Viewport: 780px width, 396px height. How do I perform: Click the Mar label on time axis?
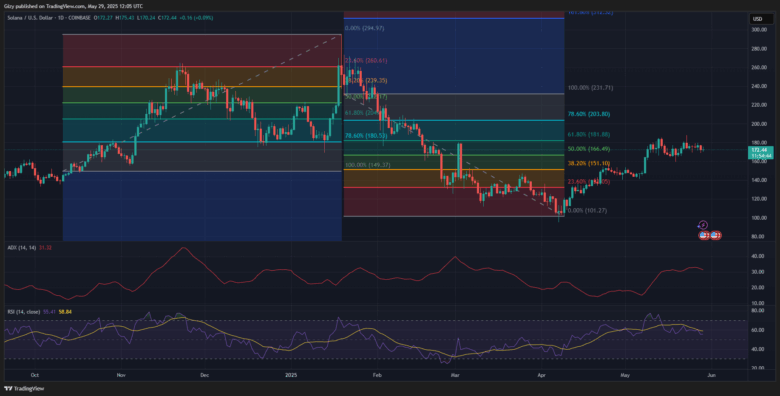tap(454, 376)
